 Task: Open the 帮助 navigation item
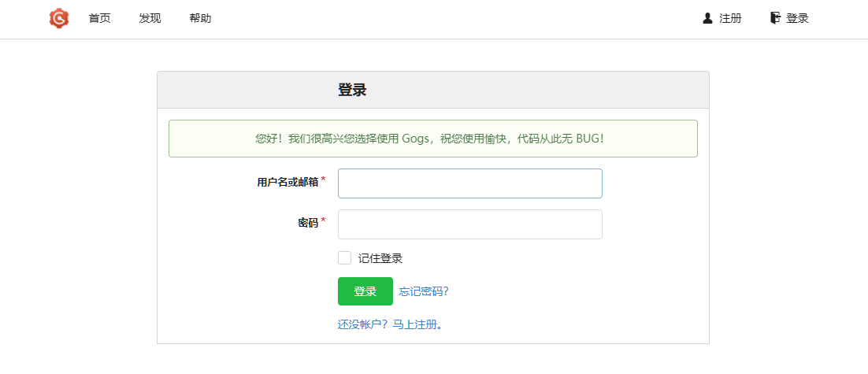(200, 18)
